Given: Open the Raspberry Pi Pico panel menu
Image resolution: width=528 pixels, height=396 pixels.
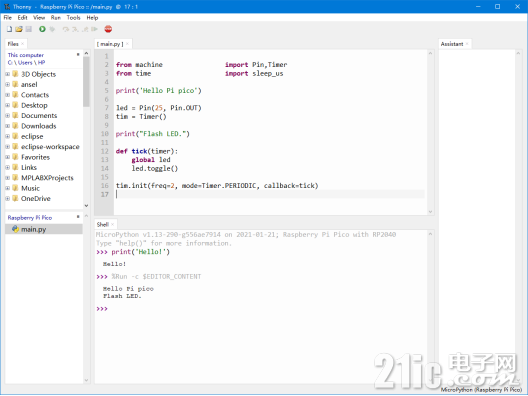Looking at the screenshot, I should (78, 217).
